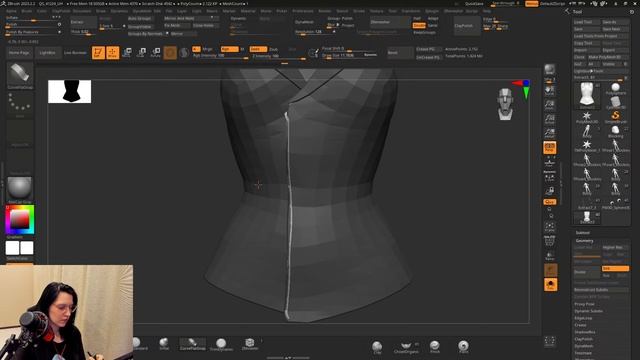Click the head orientation camera icon
The width and height of the screenshot is (640, 360).
tap(505, 104)
